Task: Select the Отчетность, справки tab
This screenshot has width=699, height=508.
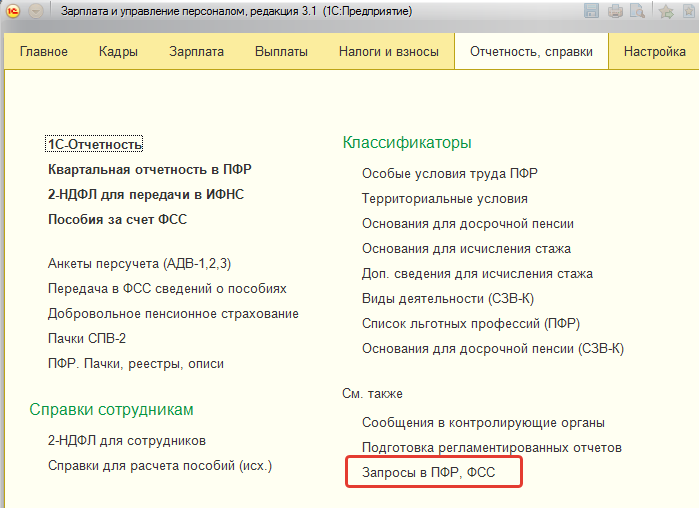Action: click(x=531, y=52)
